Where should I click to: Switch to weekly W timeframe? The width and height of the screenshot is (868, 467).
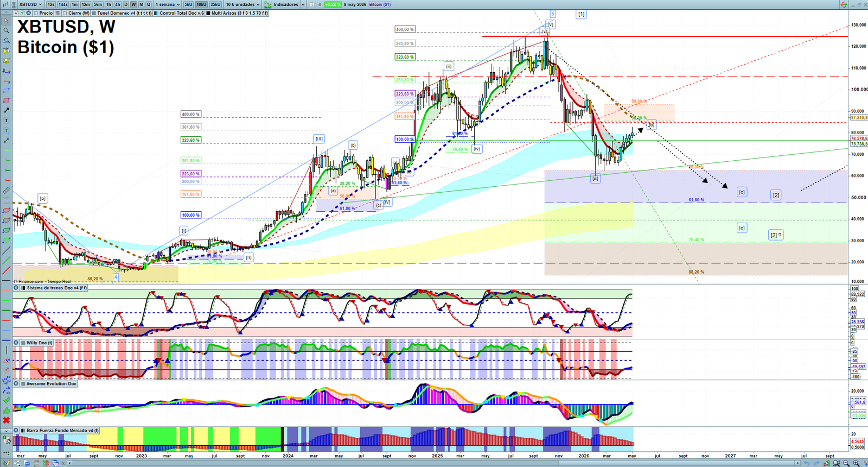coord(133,4)
